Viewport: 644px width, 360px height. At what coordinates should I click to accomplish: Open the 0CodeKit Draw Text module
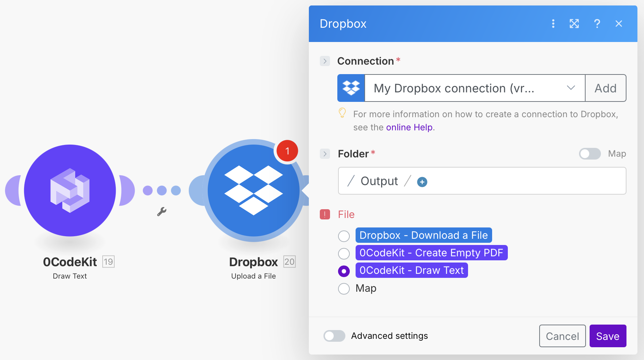[70, 191]
